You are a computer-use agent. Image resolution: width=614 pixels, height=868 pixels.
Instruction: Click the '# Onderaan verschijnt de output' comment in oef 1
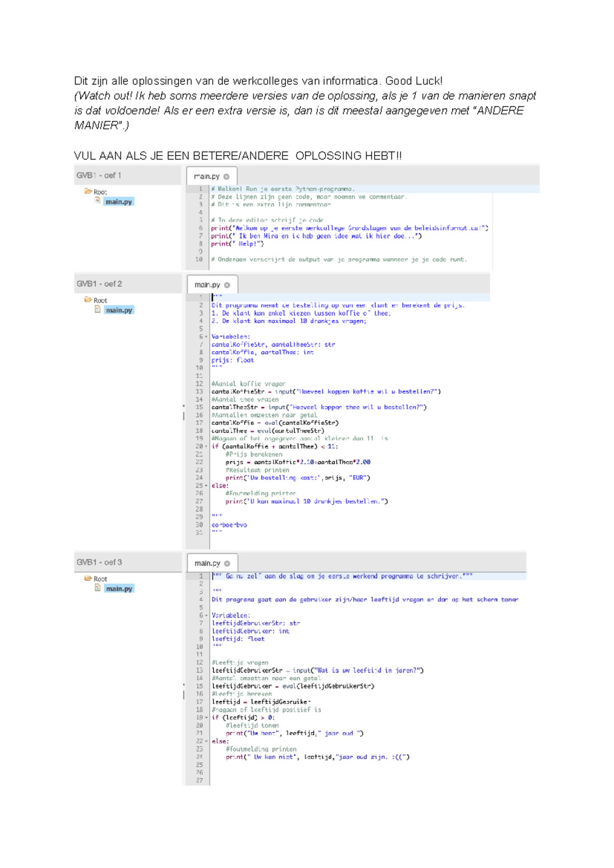[x=339, y=259]
